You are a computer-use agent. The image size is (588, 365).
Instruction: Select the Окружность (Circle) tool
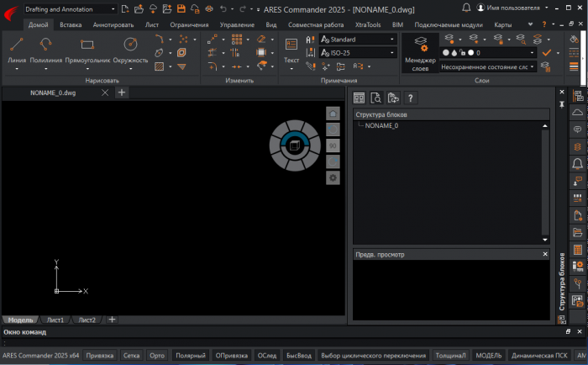(130, 49)
